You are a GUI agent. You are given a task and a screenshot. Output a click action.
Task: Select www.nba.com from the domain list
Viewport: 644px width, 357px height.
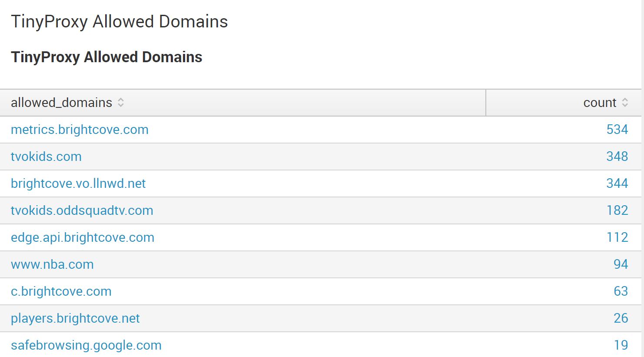point(52,264)
